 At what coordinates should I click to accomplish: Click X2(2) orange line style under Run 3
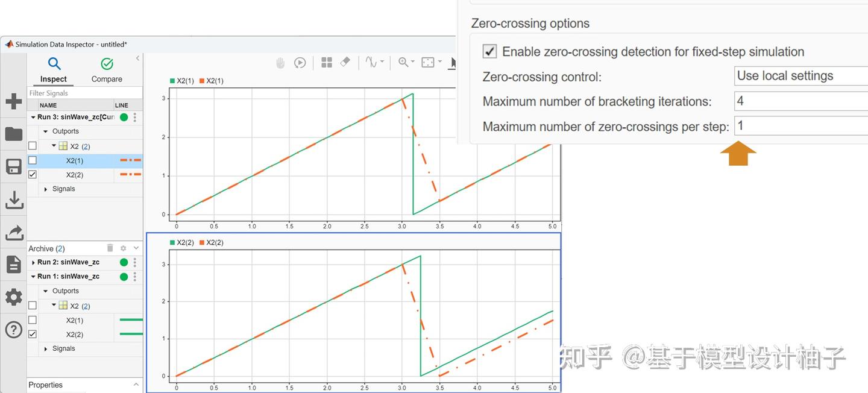point(130,174)
